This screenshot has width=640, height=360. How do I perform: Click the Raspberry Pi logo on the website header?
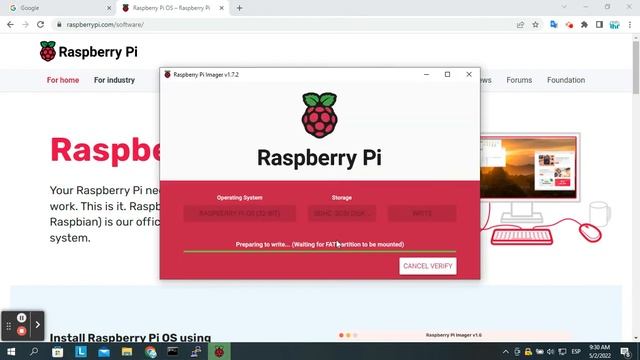(x=89, y=52)
